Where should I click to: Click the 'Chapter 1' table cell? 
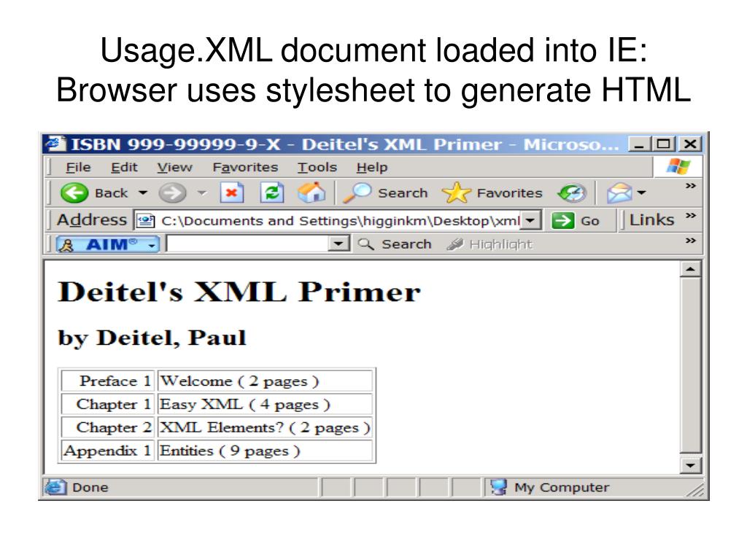[x=108, y=404]
